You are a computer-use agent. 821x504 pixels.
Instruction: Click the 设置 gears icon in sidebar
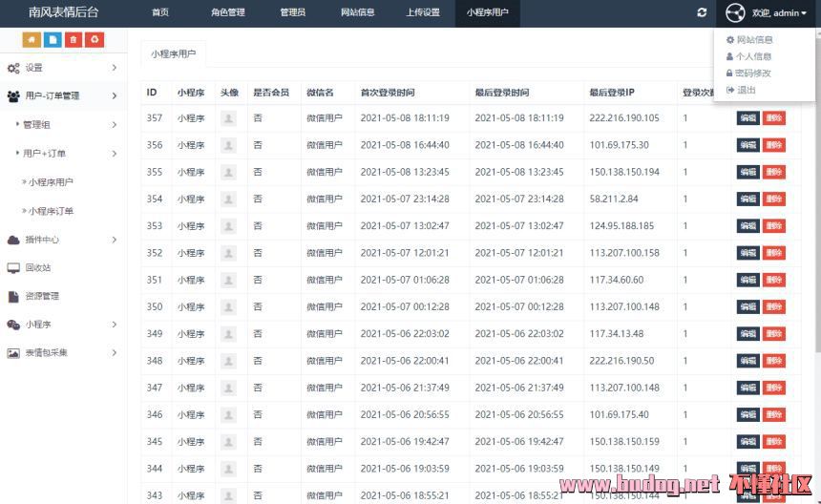pyautogui.click(x=13, y=68)
